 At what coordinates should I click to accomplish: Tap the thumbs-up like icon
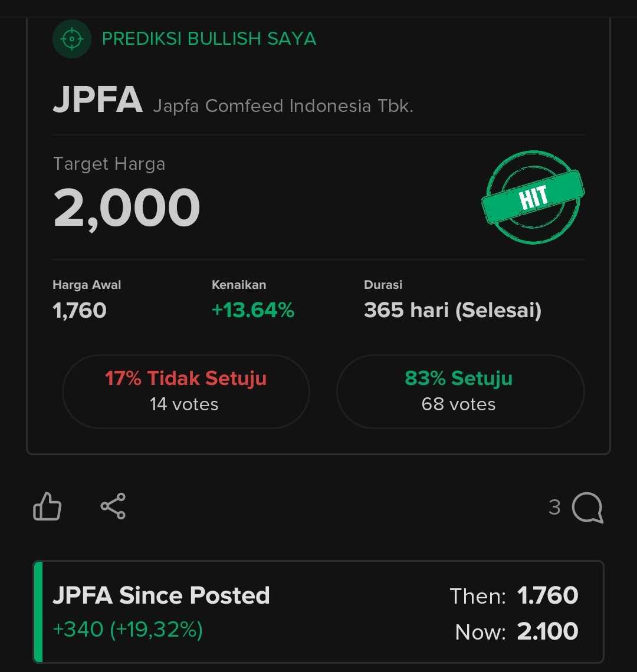coord(47,506)
